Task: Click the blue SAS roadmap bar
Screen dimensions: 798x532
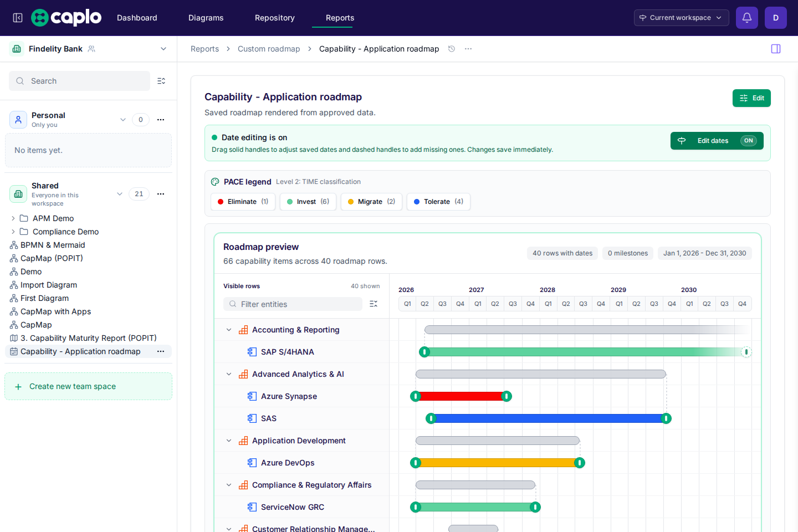Action: (549, 418)
